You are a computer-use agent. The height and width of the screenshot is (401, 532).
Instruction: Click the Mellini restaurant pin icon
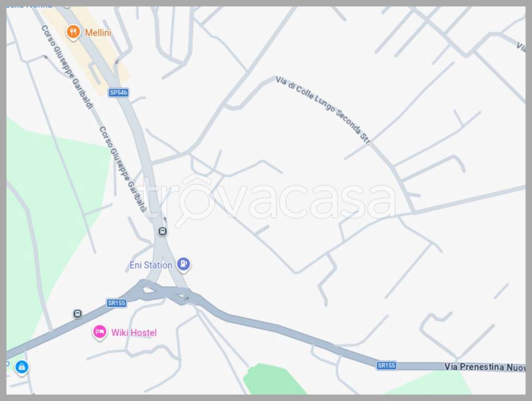pyautogui.click(x=73, y=32)
